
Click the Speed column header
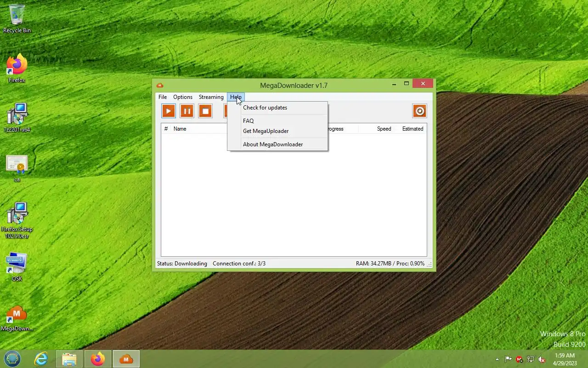click(384, 129)
